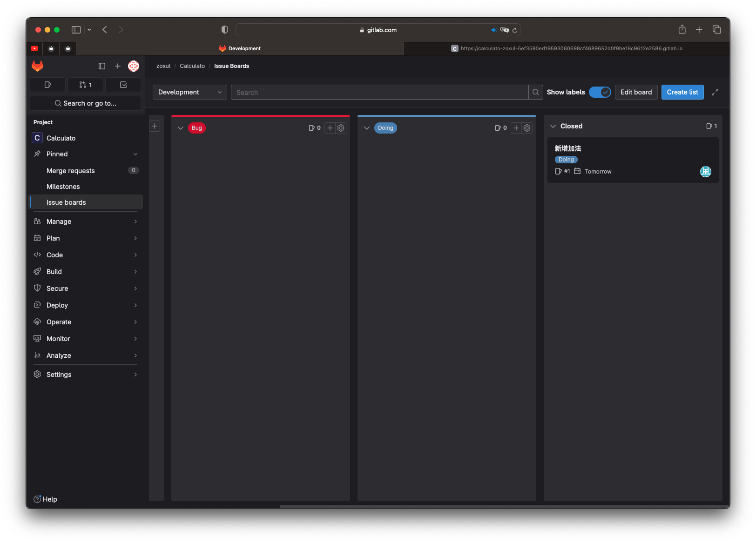
Task: Collapse the Bug list
Action: click(181, 128)
